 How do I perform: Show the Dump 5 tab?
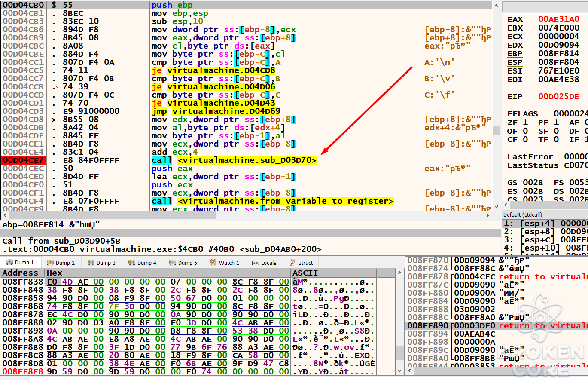(x=183, y=263)
